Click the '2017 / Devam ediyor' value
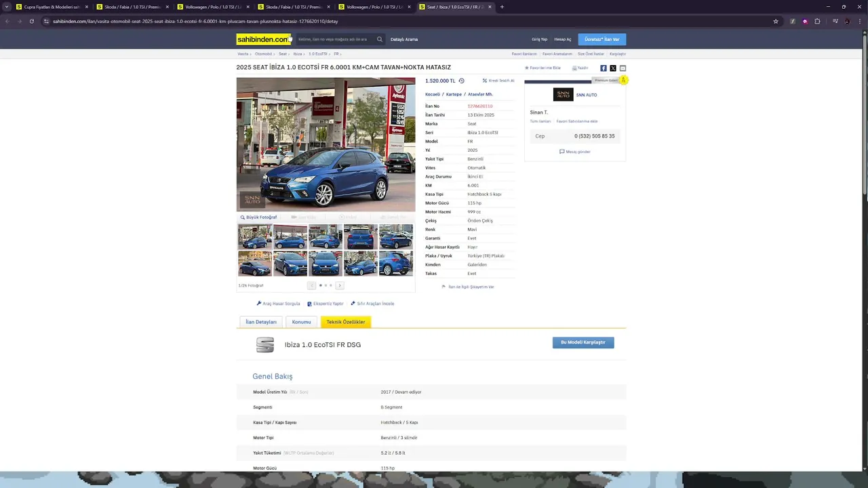Image resolution: width=868 pixels, height=488 pixels. click(x=401, y=392)
